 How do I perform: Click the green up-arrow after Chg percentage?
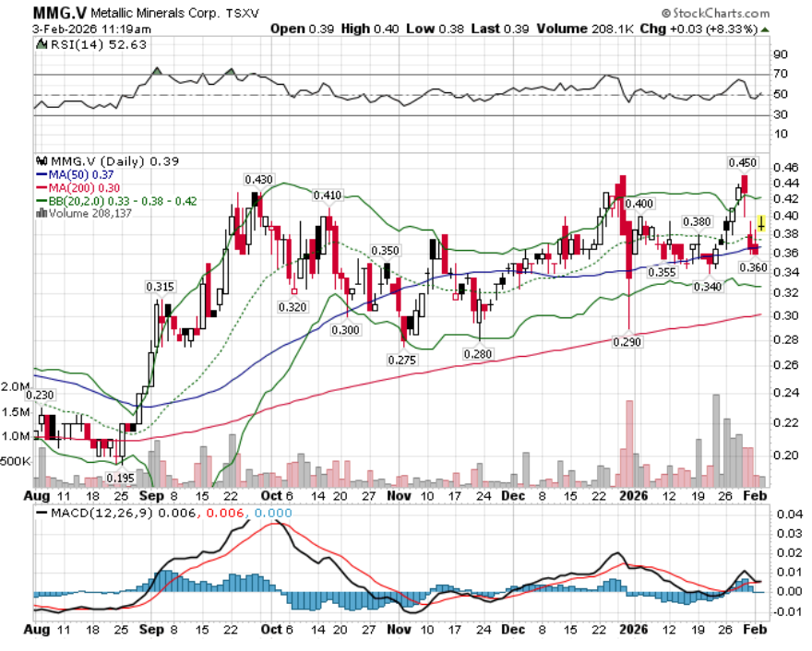tap(765, 30)
